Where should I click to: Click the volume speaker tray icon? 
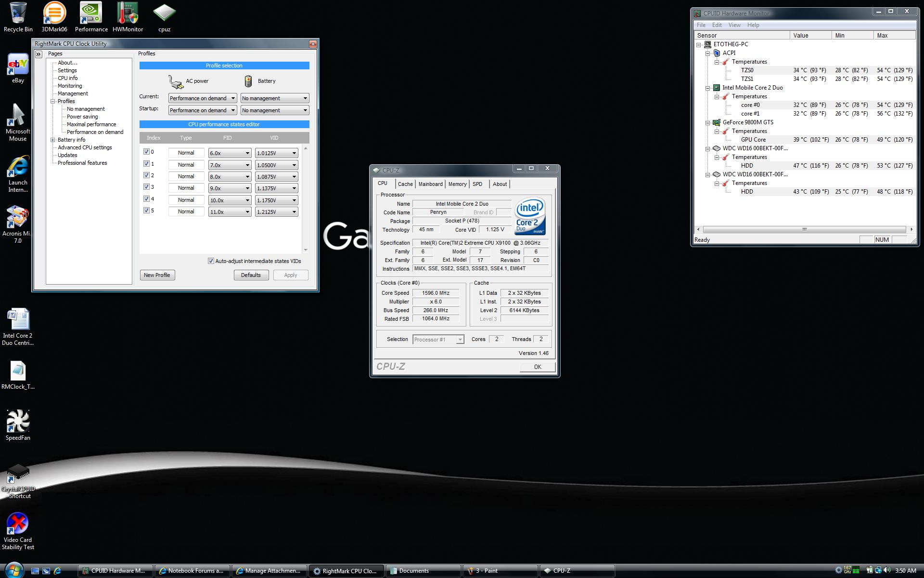tap(887, 570)
